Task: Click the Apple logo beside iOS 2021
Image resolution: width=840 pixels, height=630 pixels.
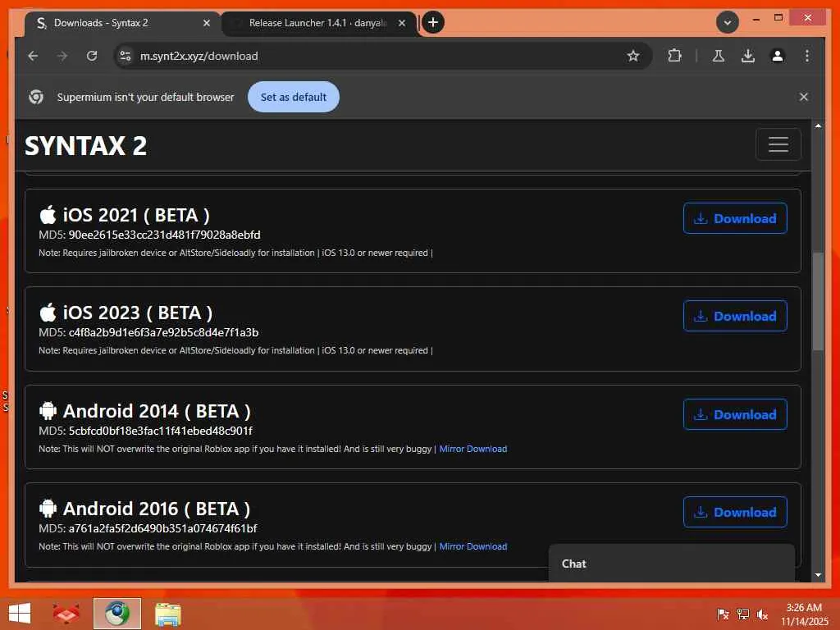Action: click(48, 214)
